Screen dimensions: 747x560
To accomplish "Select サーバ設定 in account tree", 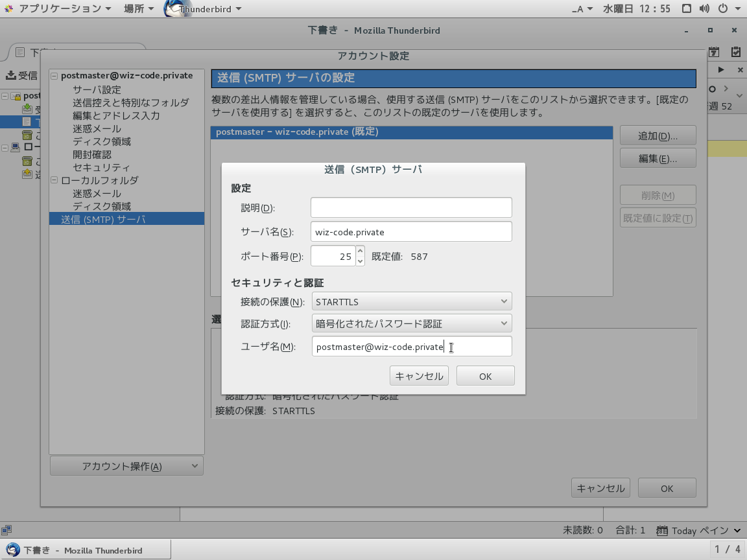I will (97, 89).
